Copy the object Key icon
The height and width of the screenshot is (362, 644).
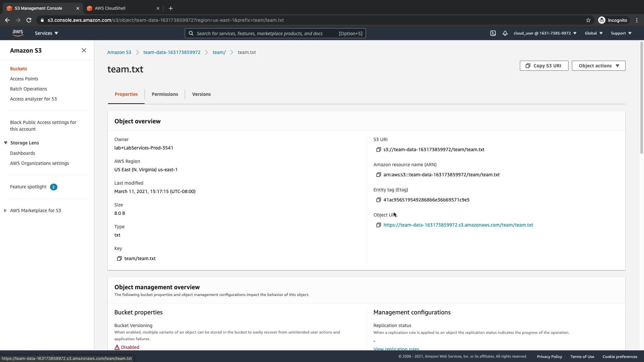[119, 258]
